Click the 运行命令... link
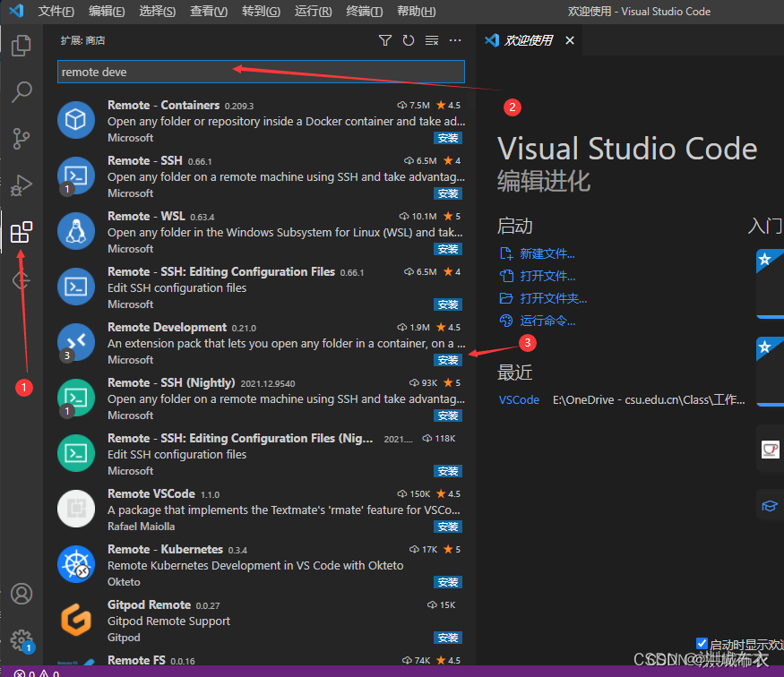The width and height of the screenshot is (784, 677). (547, 321)
